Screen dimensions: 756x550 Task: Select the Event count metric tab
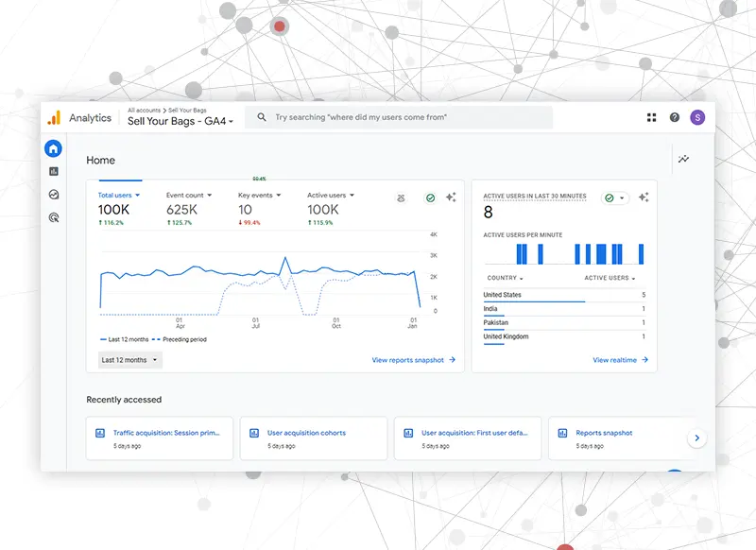(x=188, y=196)
